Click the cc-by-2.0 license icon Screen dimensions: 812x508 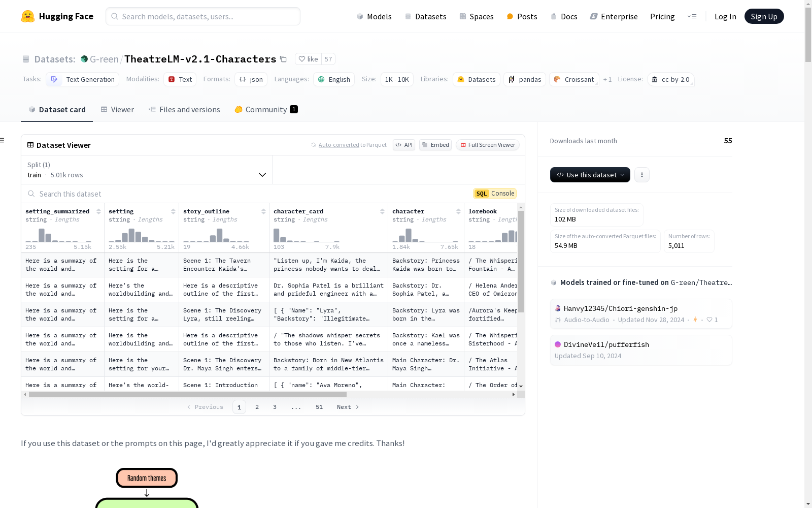pyautogui.click(x=655, y=79)
